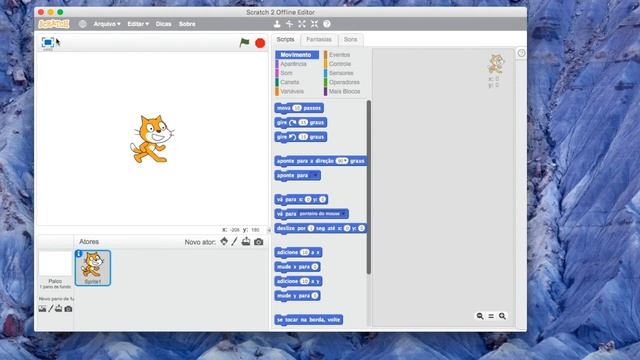Switch stage to presentation mode

click(x=48, y=42)
